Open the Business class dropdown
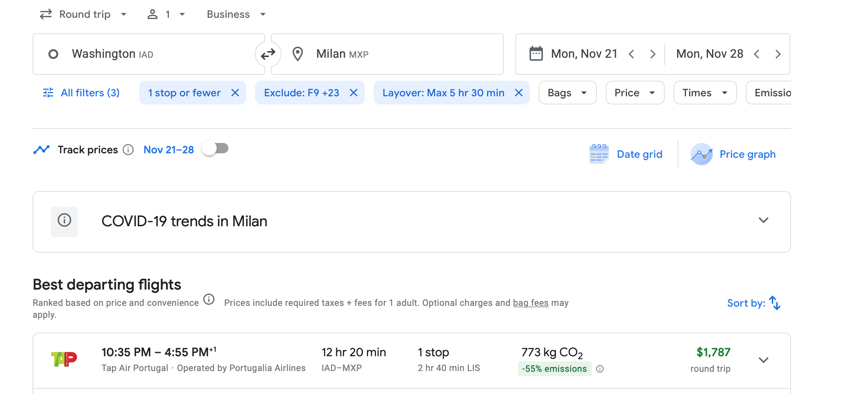The height and width of the screenshot is (394, 868). coord(236,14)
